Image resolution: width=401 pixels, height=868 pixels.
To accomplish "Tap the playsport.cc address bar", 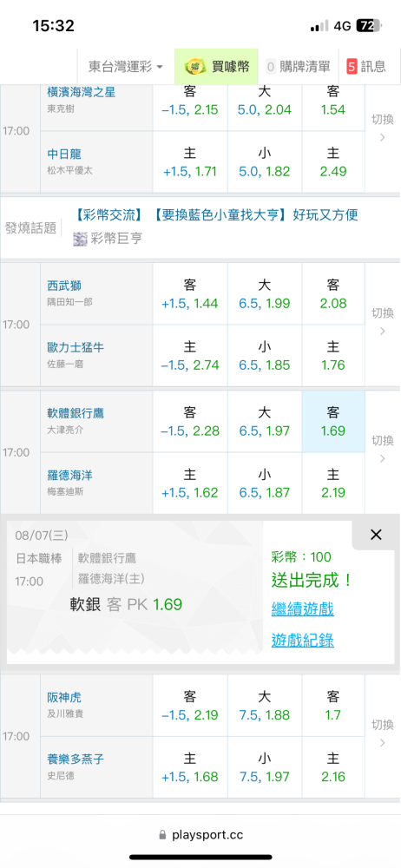I will tap(200, 835).
